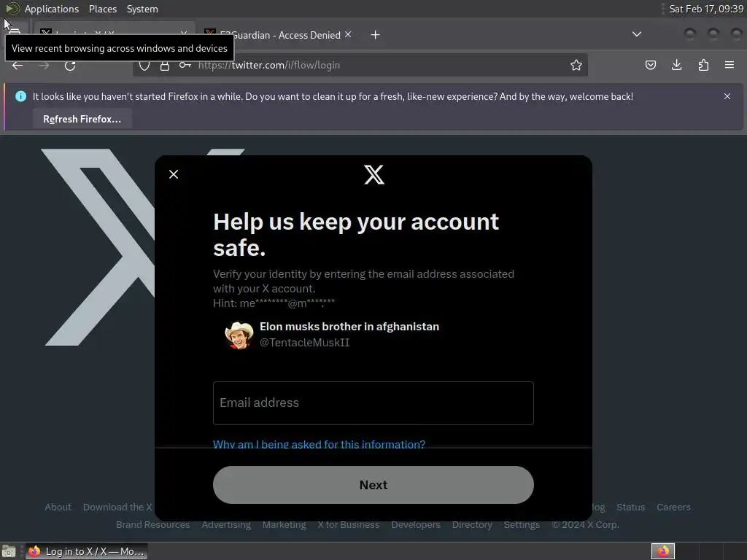The height and width of the screenshot is (560, 747).
Task: Click the cowboy hat profile avatar
Action: coord(239,334)
